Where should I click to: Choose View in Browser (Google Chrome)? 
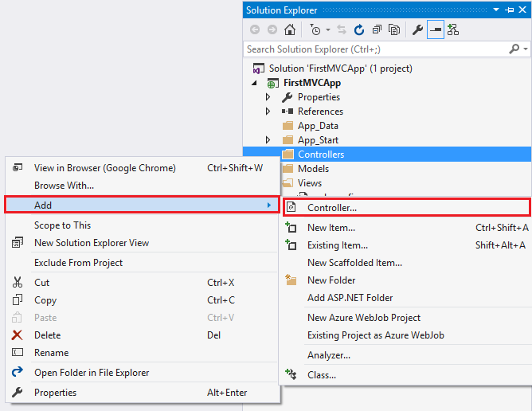(x=143, y=168)
